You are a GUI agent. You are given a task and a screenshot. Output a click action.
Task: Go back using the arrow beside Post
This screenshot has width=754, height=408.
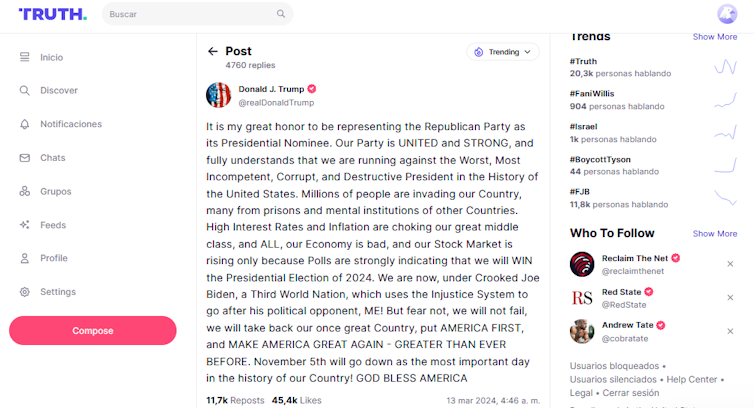click(212, 51)
